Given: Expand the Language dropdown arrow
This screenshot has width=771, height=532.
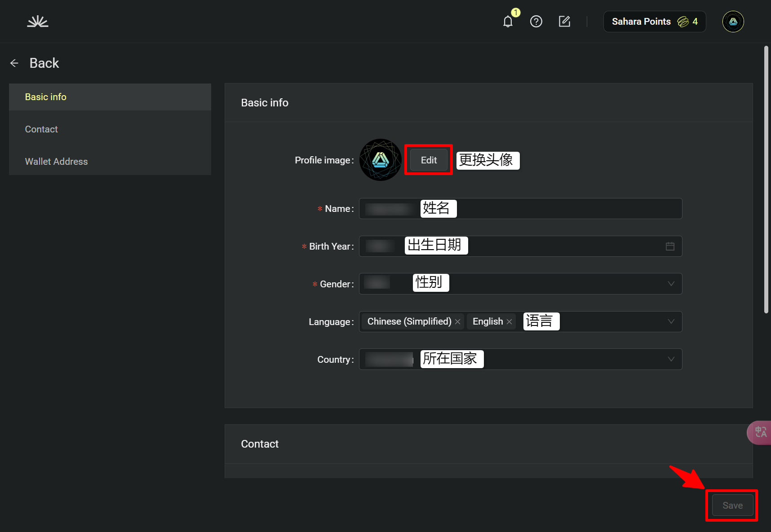Looking at the screenshot, I should (671, 321).
